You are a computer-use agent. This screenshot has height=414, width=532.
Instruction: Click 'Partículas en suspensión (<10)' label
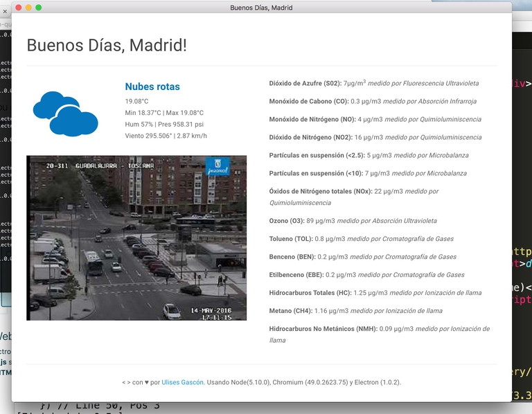316,173
